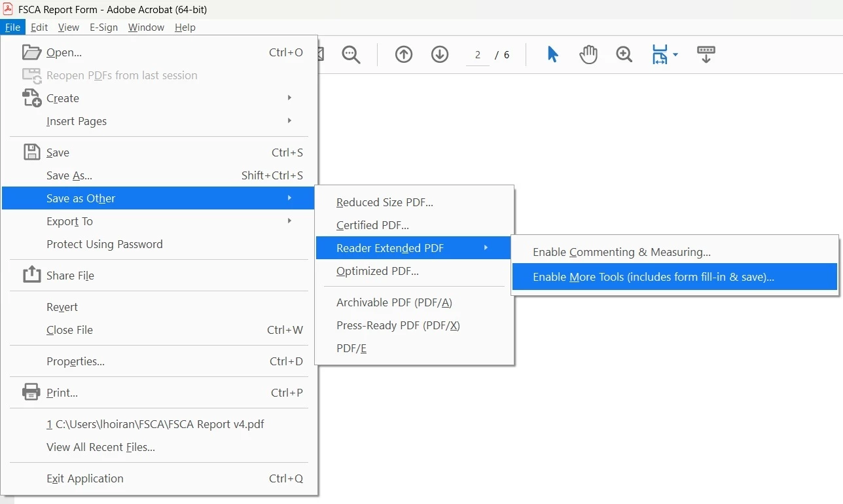Viewport: 843px width, 504px height.
Task: Click the Save floppy disk icon
Action: tap(32, 153)
